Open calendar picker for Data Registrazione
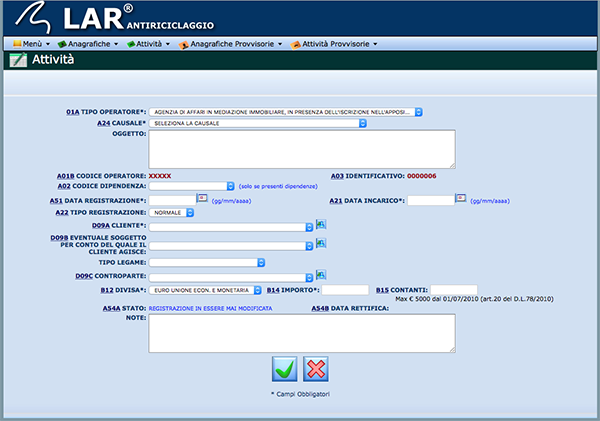 point(202,199)
